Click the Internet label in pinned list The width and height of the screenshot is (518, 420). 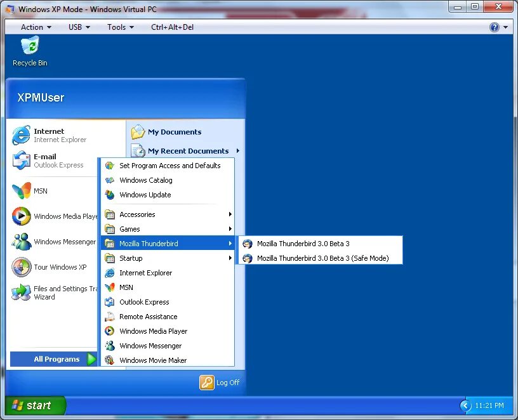[49, 131]
